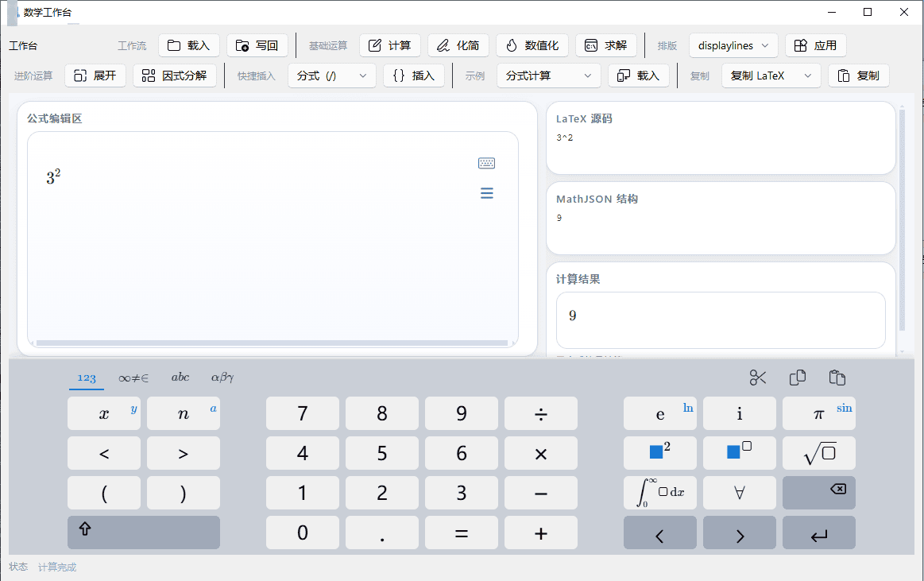
Task: Switch to the abc letters keyboard tab
Action: [x=180, y=377]
